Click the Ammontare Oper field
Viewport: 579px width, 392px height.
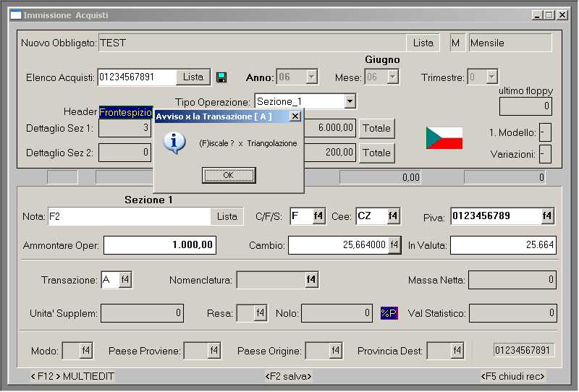(160, 245)
